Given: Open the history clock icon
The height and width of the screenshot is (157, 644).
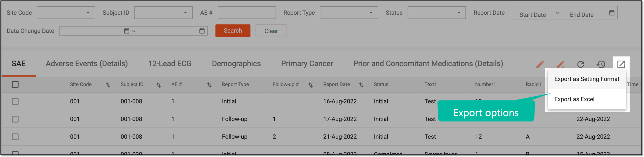Looking at the screenshot, I should [601, 64].
